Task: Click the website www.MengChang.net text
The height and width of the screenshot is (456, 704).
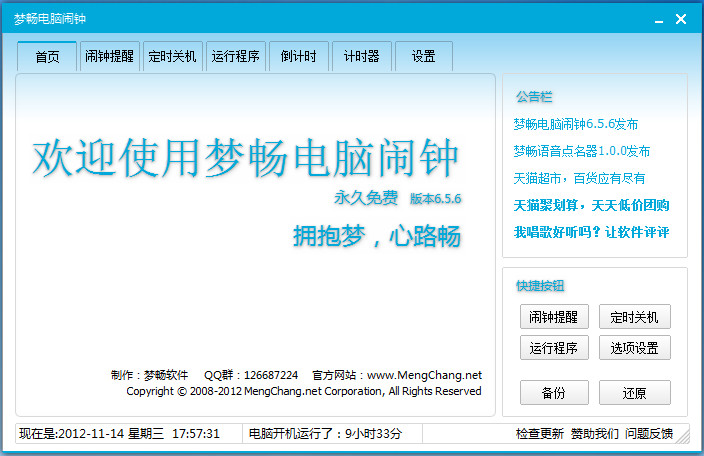Action: (x=424, y=375)
